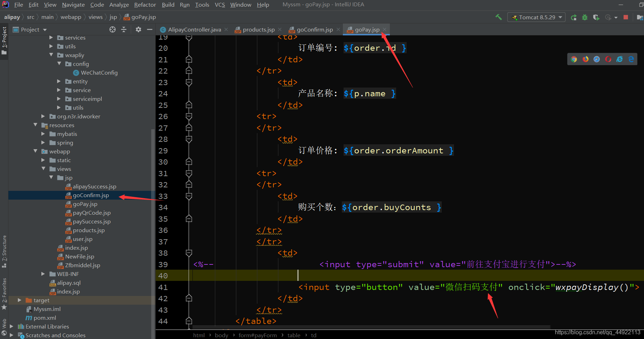Run with coverage shield icon
This screenshot has width=644, height=339.
coord(596,17)
